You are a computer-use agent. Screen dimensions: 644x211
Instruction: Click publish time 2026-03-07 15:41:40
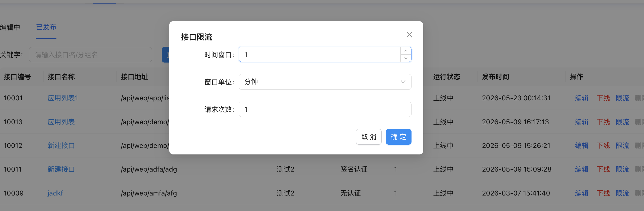[516, 193]
